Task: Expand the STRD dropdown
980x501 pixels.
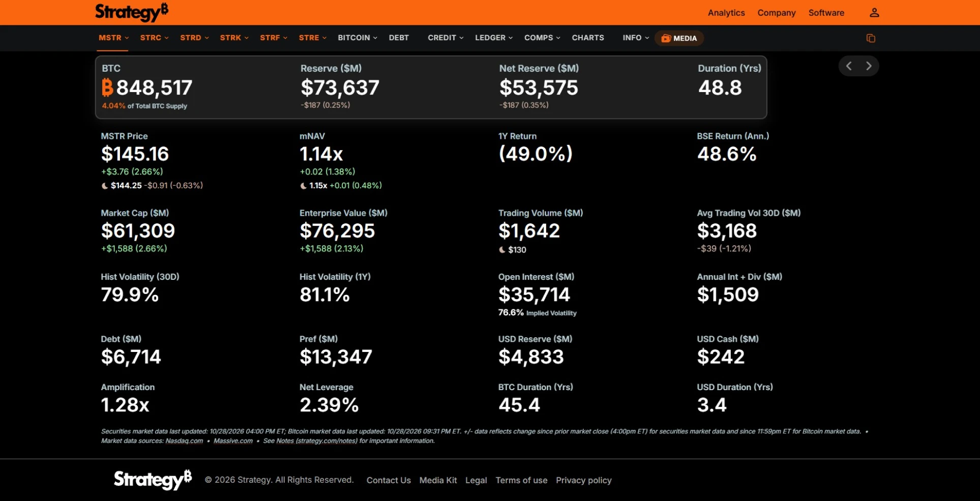Action: pos(194,38)
